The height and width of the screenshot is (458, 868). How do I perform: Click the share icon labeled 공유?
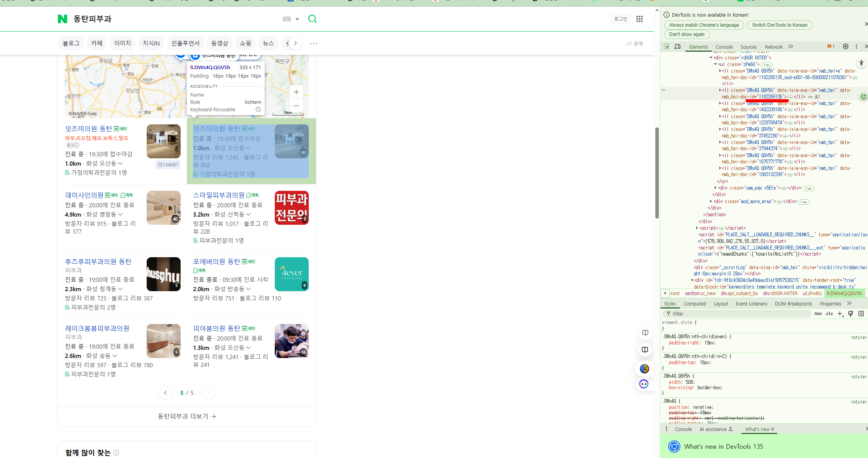coord(635,44)
